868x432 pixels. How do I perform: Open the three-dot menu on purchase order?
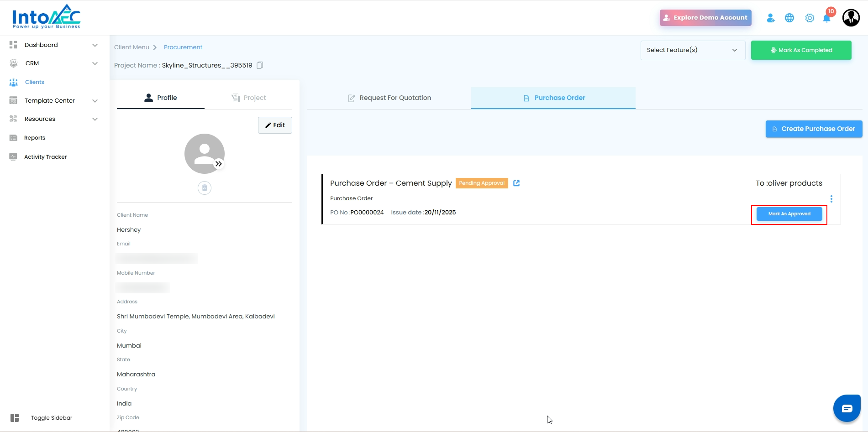831,199
